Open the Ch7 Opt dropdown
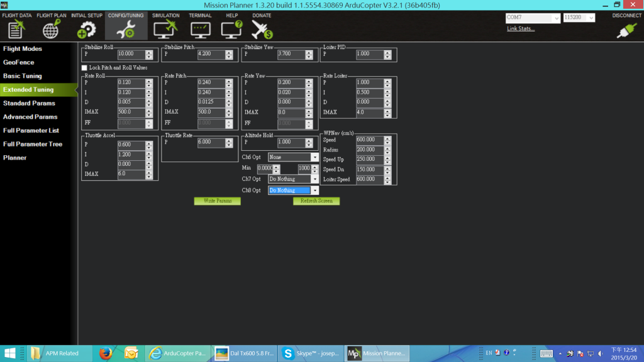Viewport: 644px width, 362px height. click(314, 179)
